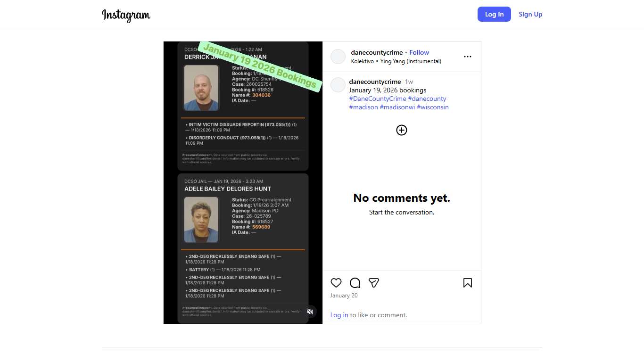Select the #wisconsin hashtag link

point(432,107)
